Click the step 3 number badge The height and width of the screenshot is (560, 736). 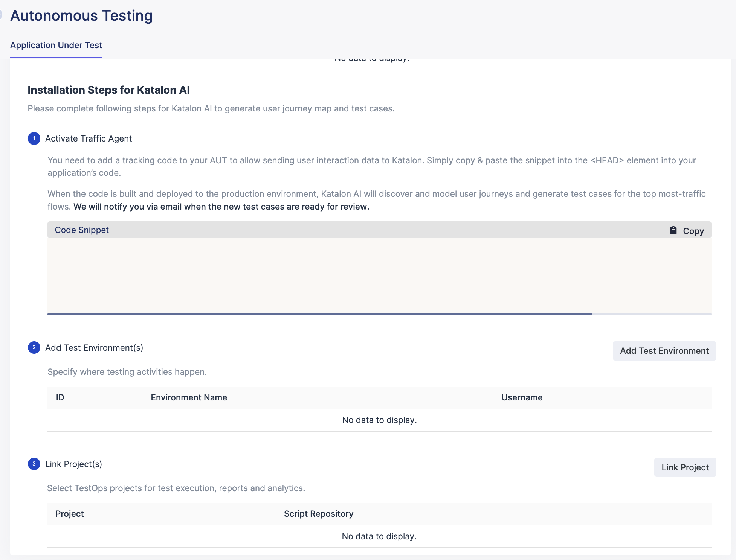click(34, 464)
